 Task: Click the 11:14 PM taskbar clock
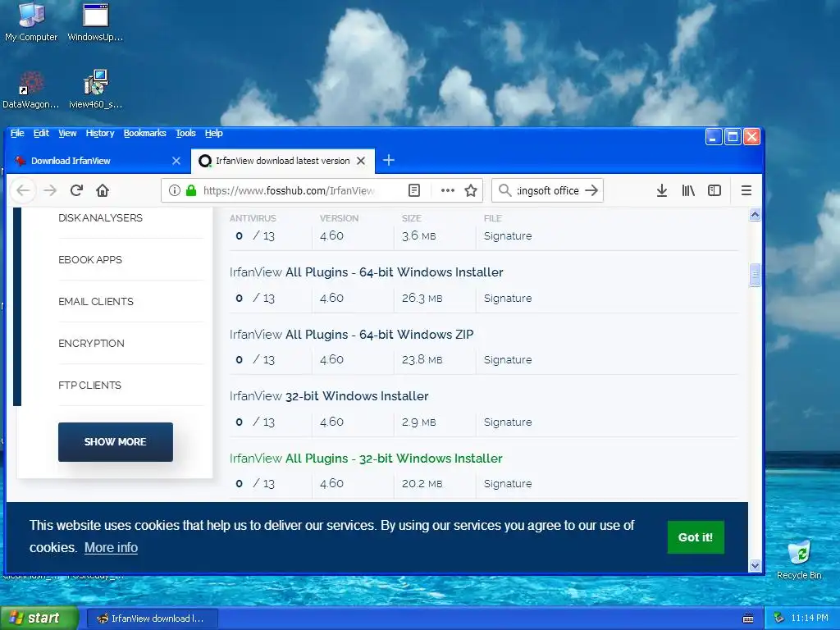(809, 619)
